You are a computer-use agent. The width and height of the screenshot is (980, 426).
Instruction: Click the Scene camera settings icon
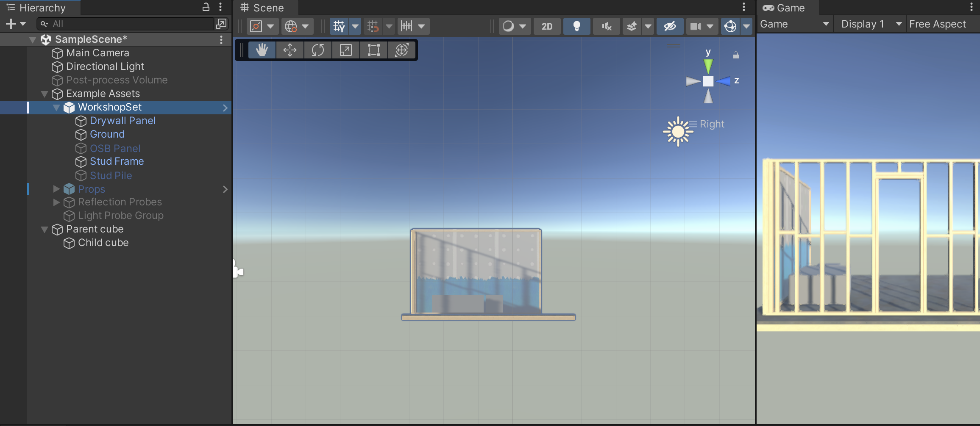pos(696,26)
